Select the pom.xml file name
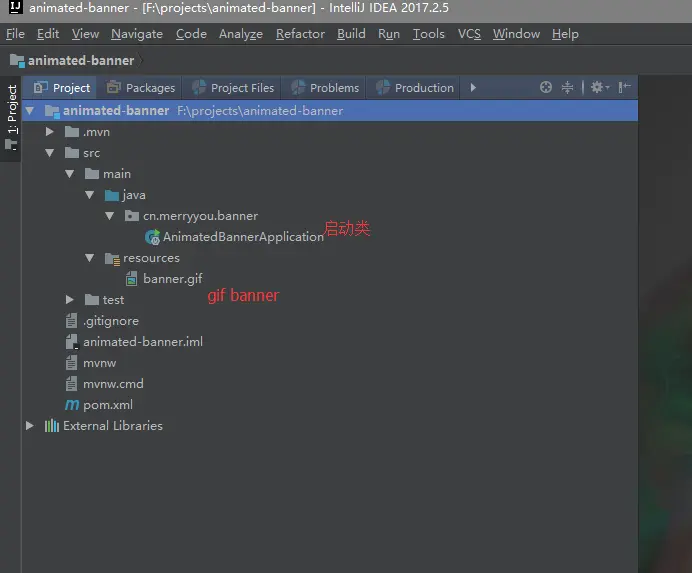The image size is (692, 573). click(108, 405)
